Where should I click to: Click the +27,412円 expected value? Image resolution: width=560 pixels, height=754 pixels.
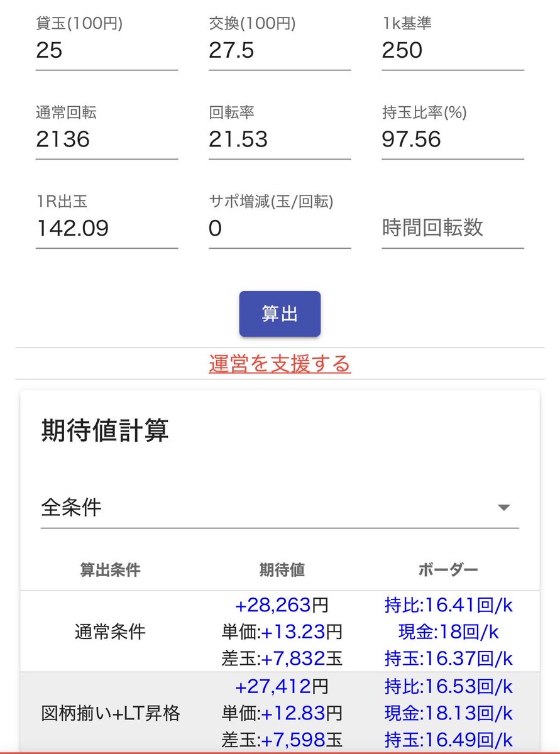click(282, 687)
